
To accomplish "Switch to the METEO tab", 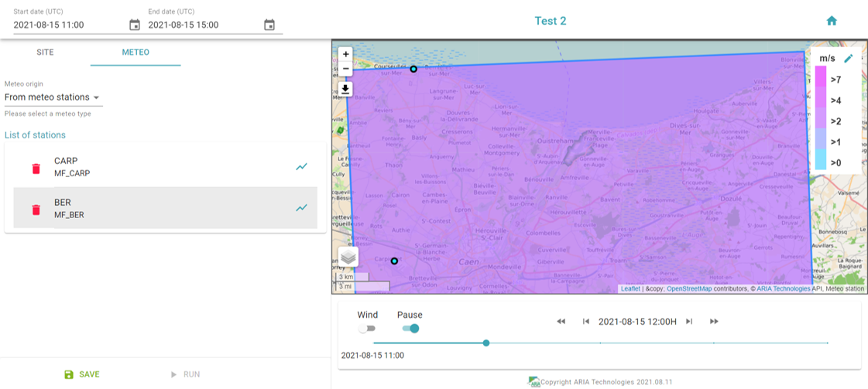I will (136, 53).
